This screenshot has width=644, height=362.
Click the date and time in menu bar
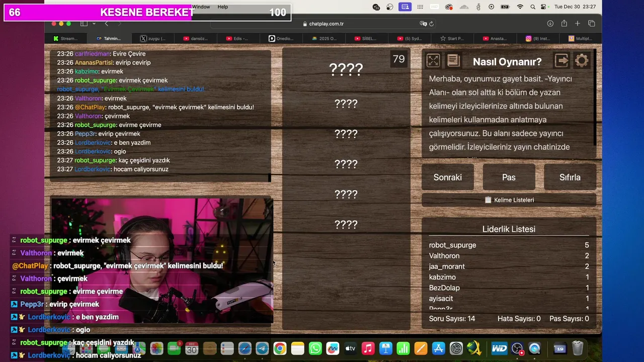pyautogui.click(x=575, y=7)
